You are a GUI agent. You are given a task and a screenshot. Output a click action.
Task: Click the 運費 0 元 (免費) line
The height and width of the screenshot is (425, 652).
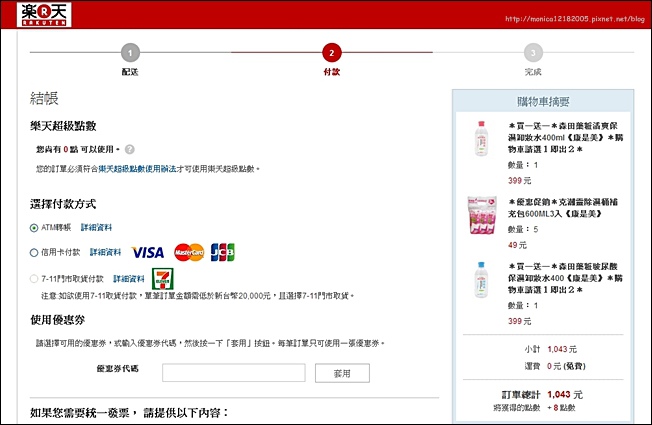(555, 366)
